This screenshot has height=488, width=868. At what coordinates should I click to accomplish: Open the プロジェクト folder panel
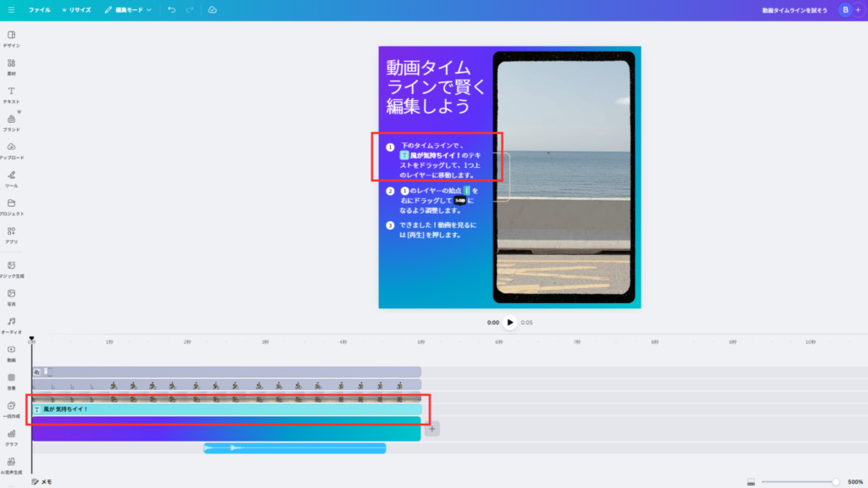12,206
